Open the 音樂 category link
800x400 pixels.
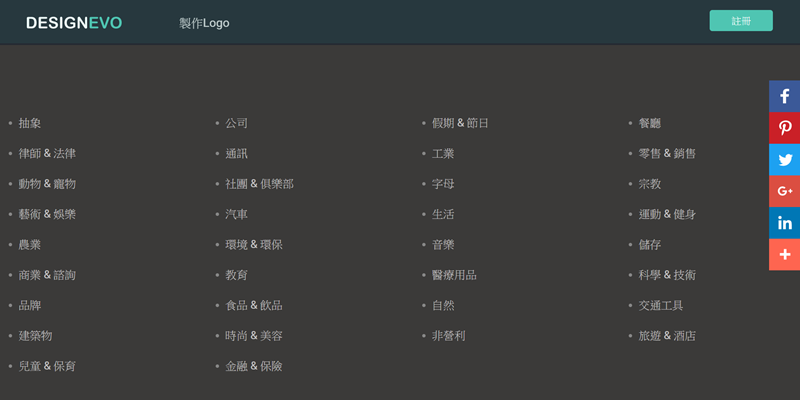tap(443, 245)
